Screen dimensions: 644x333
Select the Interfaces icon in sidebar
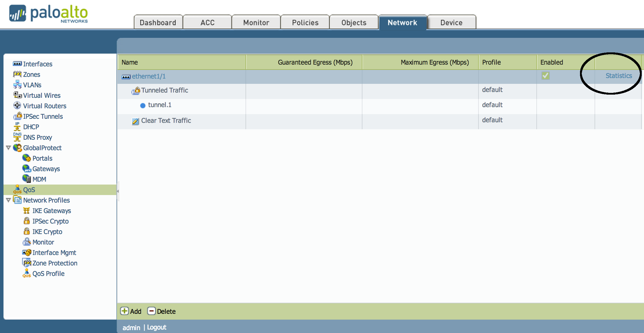point(17,64)
